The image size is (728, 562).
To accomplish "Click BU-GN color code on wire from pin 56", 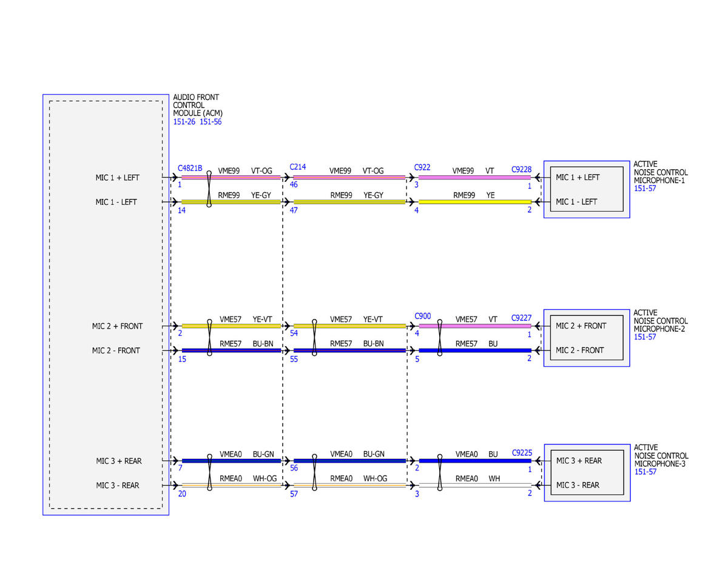I will 373,454.
